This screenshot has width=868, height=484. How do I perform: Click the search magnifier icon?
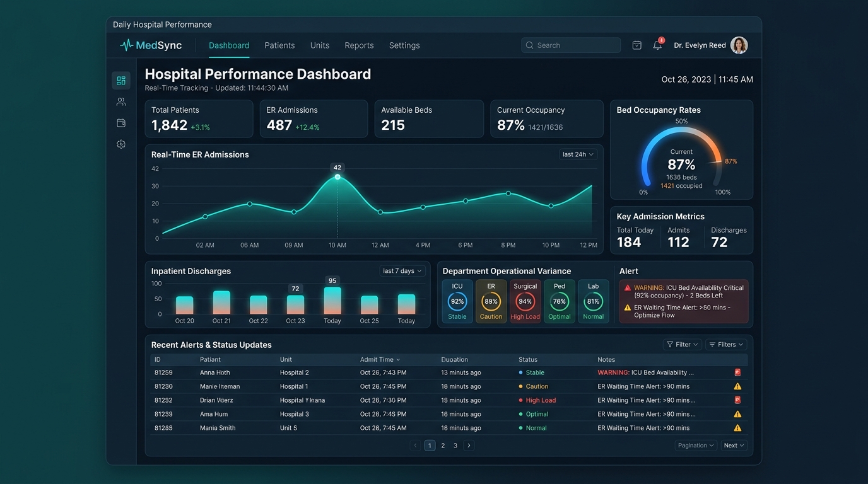coord(530,45)
